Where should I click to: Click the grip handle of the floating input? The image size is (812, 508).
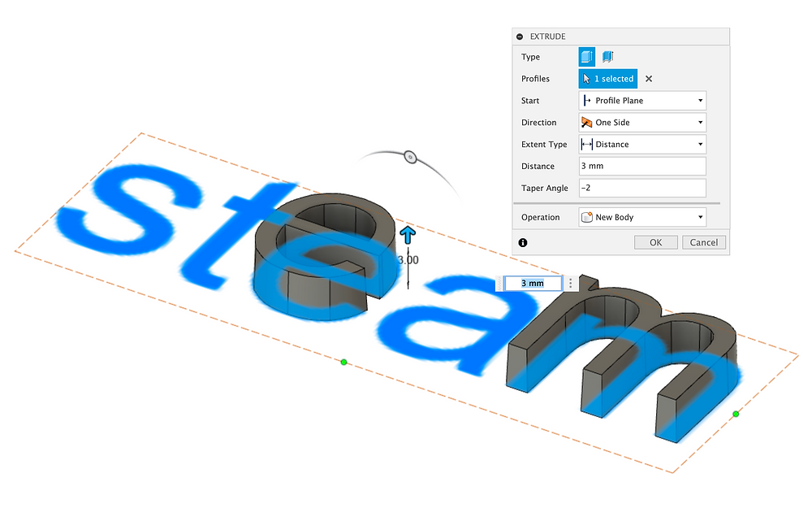pyautogui.click(x=499, y=283)
